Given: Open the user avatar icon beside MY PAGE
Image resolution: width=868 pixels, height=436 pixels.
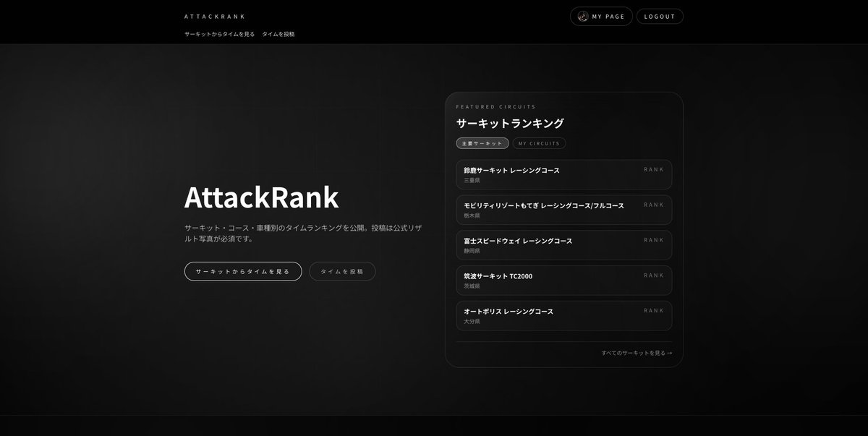Looking at the screenshot, I should (583, 17).
